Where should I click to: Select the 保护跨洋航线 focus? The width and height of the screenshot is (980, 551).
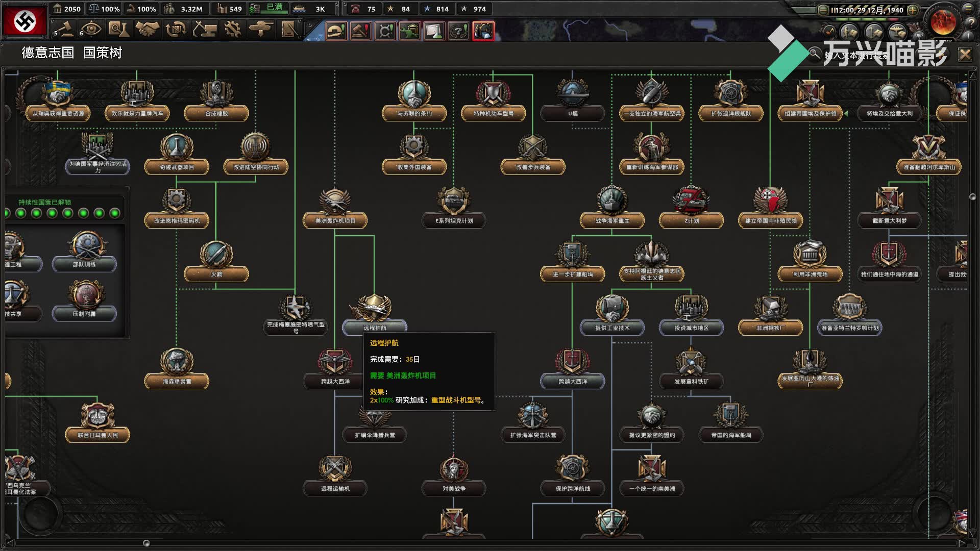click(x=573, y=476)
